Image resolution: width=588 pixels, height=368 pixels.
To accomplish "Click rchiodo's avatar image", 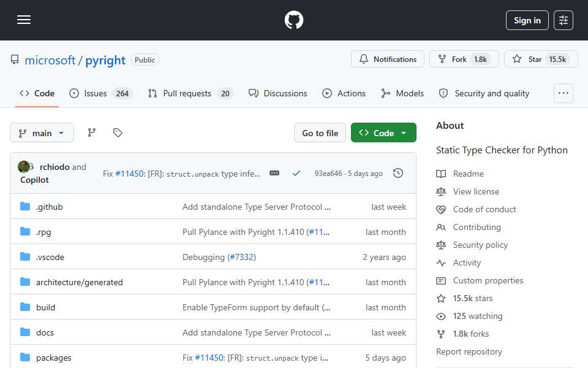I will 24,167.
